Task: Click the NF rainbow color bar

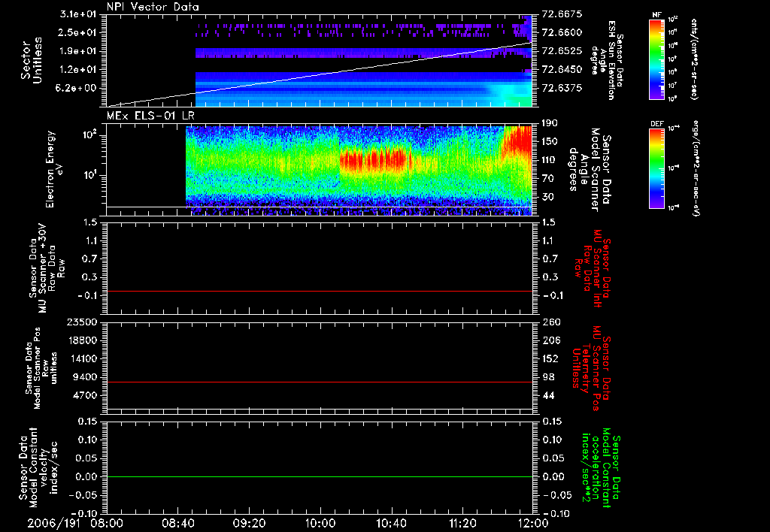Action: [x=657, y=59]
